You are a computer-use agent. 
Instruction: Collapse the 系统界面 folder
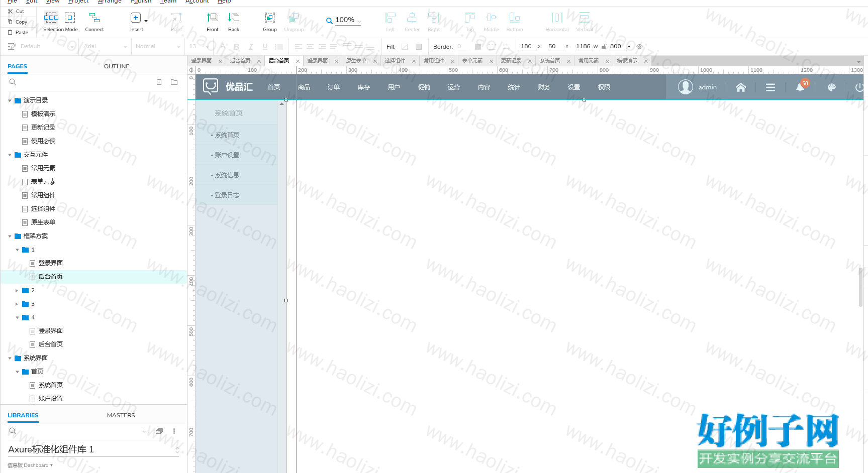click(10, 358)
